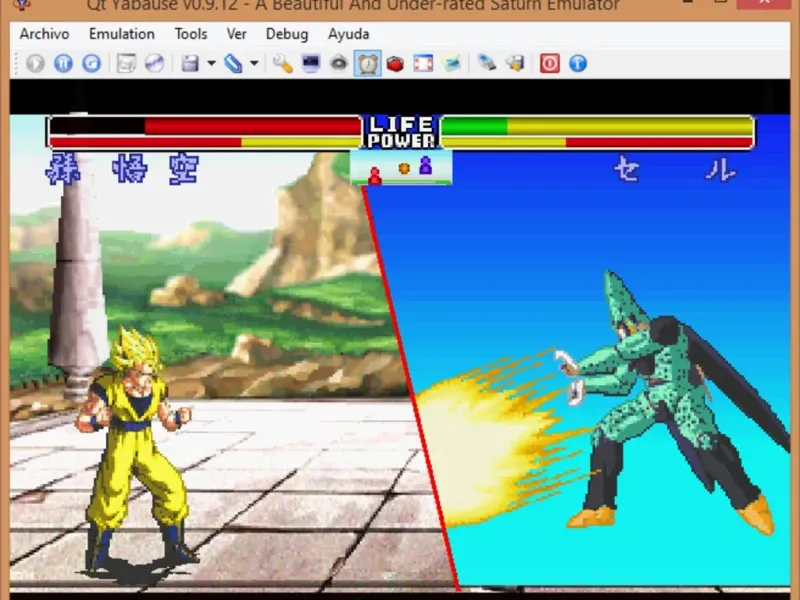Toggle the alarm clock frame limiter
This screenshot has width=800, height=600.
[367, 64]
